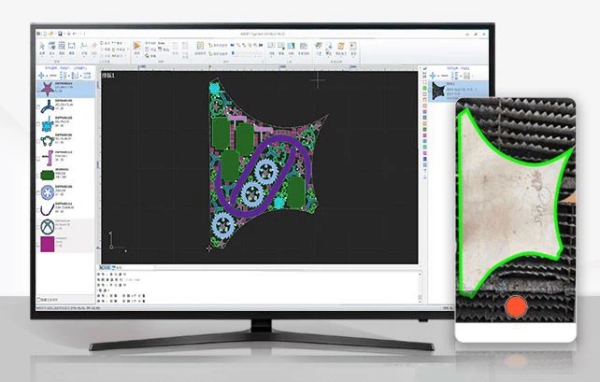Select the dark teal curly clamp part
600x382 pixels.
click(x=47, y=141)
